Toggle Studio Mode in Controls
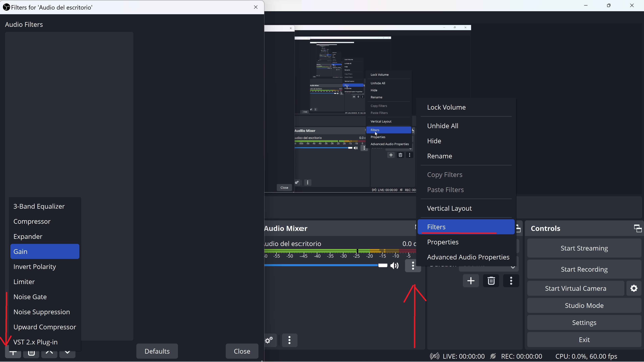Viewport: 644px width, 362px height. coord(584,305)
